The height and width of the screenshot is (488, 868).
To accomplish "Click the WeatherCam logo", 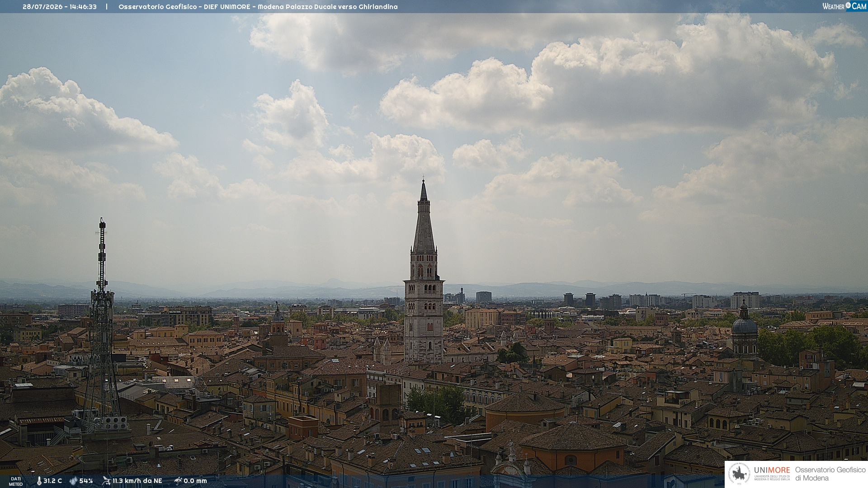I will (844, 6).
